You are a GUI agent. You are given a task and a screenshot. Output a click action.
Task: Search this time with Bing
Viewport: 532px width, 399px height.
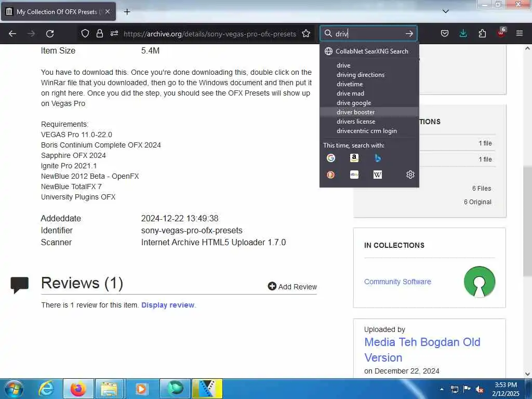378,158
